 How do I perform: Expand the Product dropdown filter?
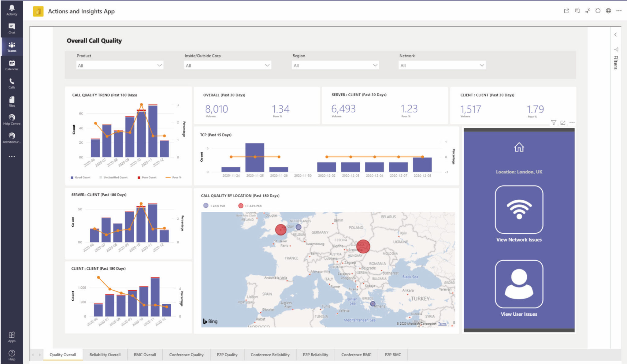tap(120, 65)
